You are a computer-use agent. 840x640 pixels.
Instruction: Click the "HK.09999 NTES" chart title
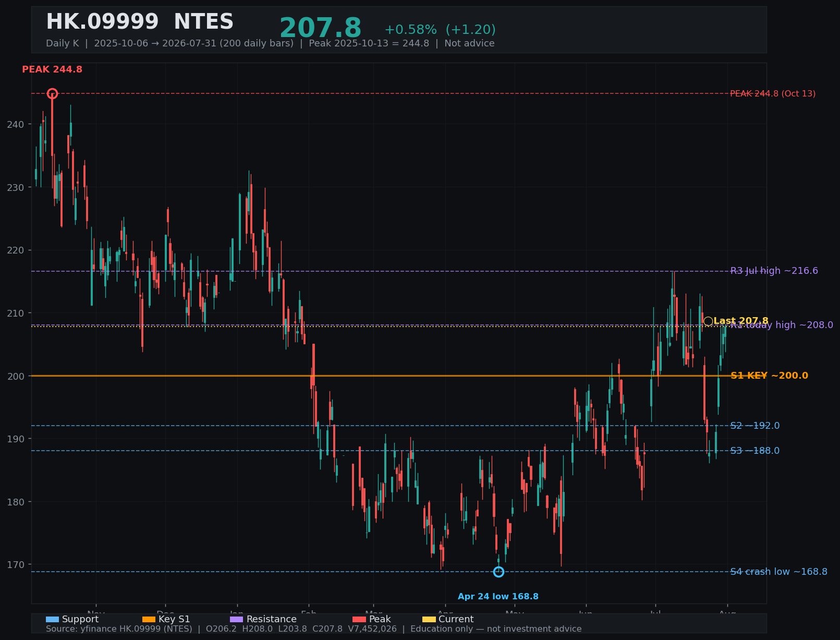(140, 22)
